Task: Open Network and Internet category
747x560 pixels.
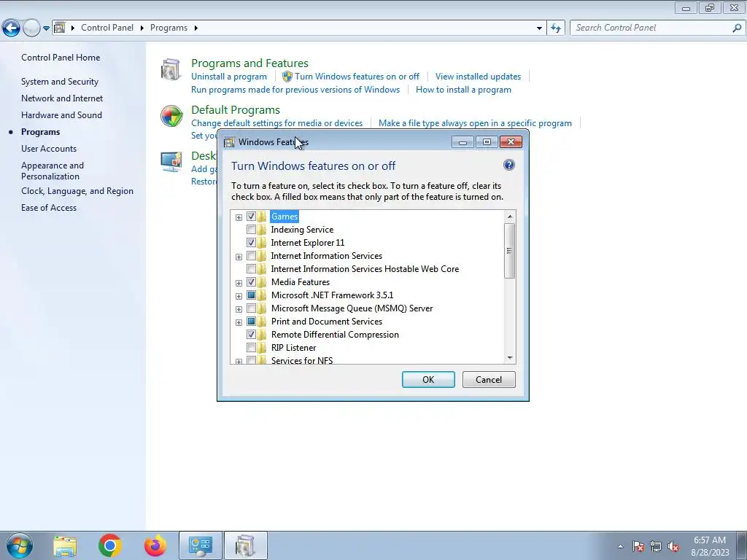Action: pyautogui.click(x=62, y=98)
